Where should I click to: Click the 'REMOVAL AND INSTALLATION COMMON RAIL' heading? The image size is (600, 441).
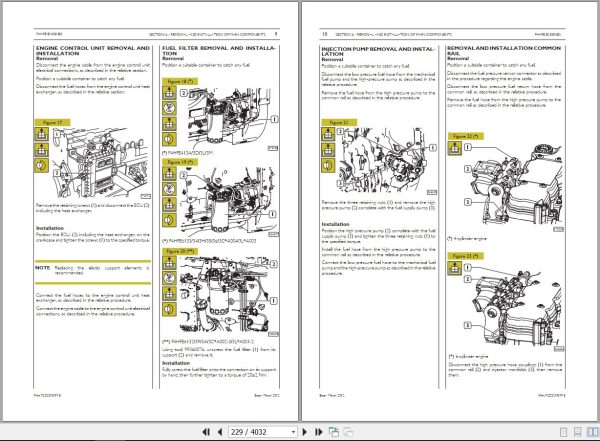click(504, 51)
